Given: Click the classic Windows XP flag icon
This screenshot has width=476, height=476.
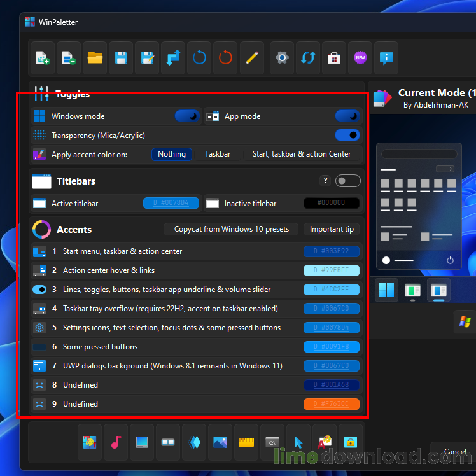Looking at the screenshot, I should click(x=465, y=322).
